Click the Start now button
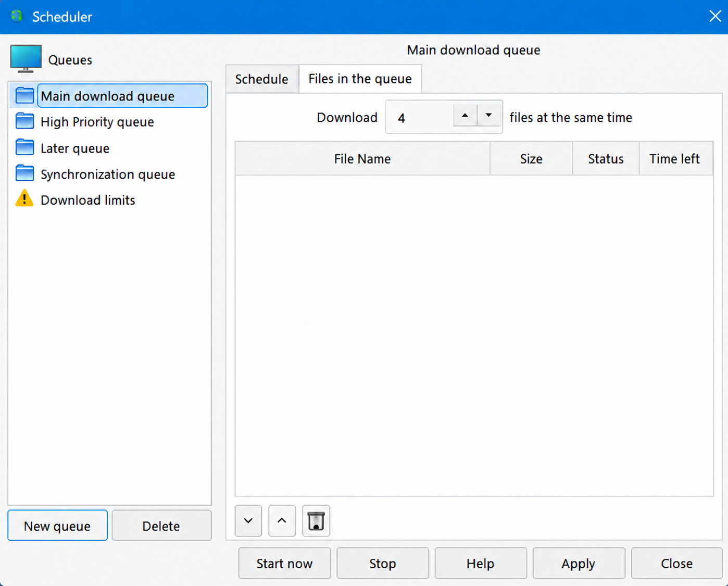 click(284, 563)
